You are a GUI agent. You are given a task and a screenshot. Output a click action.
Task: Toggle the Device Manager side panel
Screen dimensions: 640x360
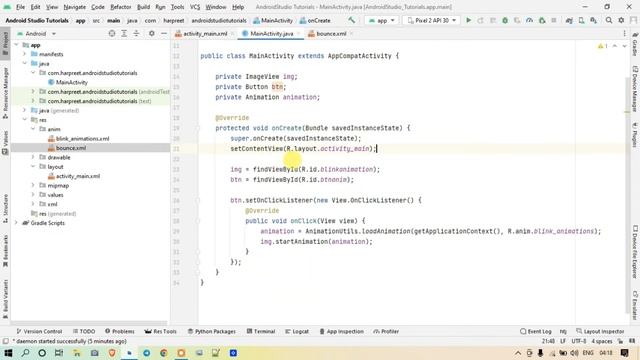coord(635,88)
